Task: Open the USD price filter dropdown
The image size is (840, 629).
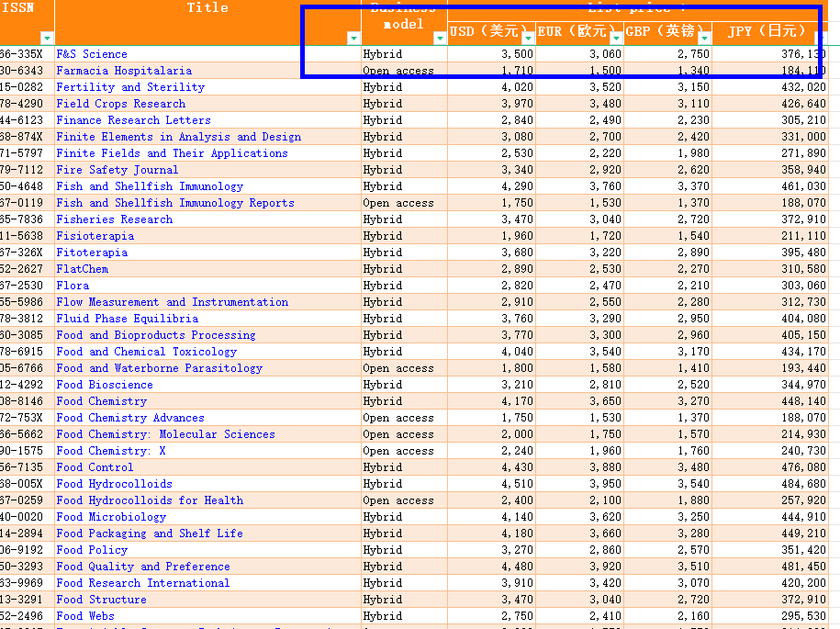Action: tap(528, 39)
